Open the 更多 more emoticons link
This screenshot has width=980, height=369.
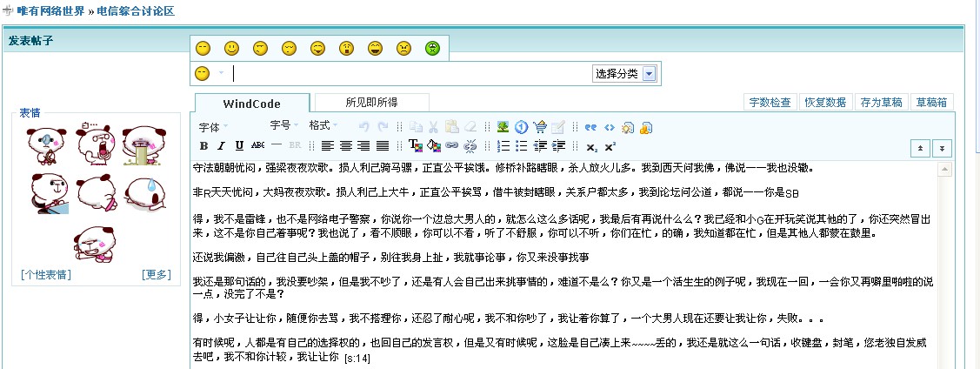tap(157, 275)
